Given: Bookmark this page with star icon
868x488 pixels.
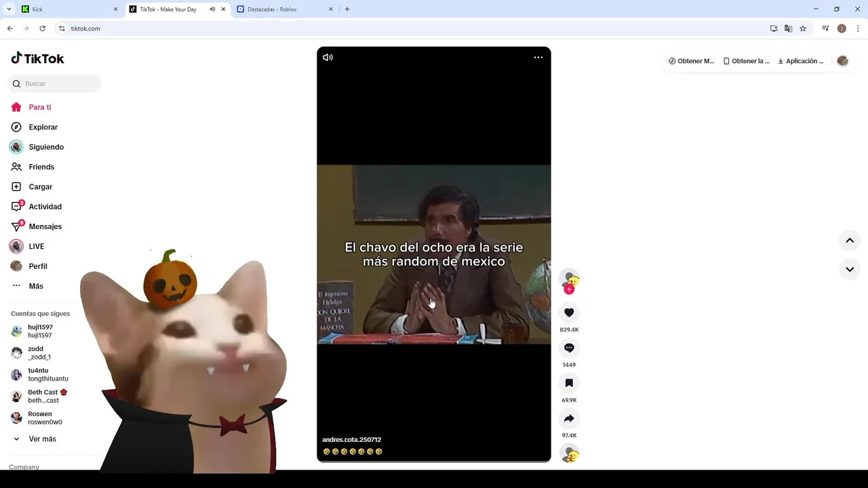Looking at the screenshot, I should click(803, 28).
